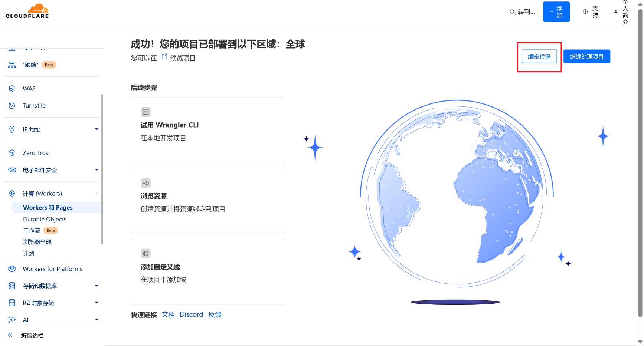Click the Zero Trust icon
Viewport: 644px width, 346px height.
click(x=12, y=153)
